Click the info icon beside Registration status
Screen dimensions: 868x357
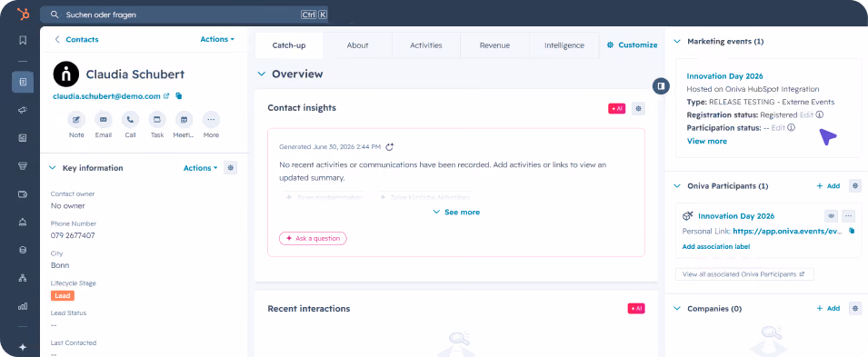pyautogui.click(x=820, y=115)
